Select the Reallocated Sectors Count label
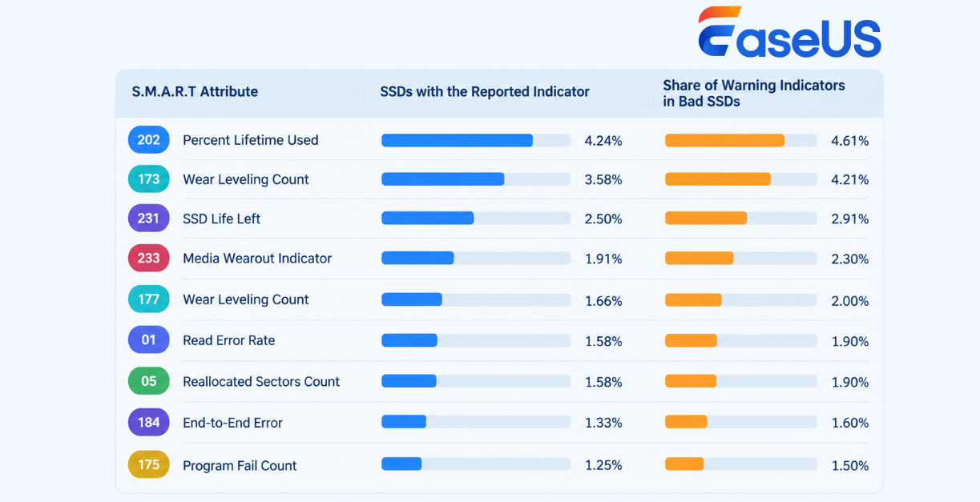This screenshot has height=502, width=980. tap(261, 382)
